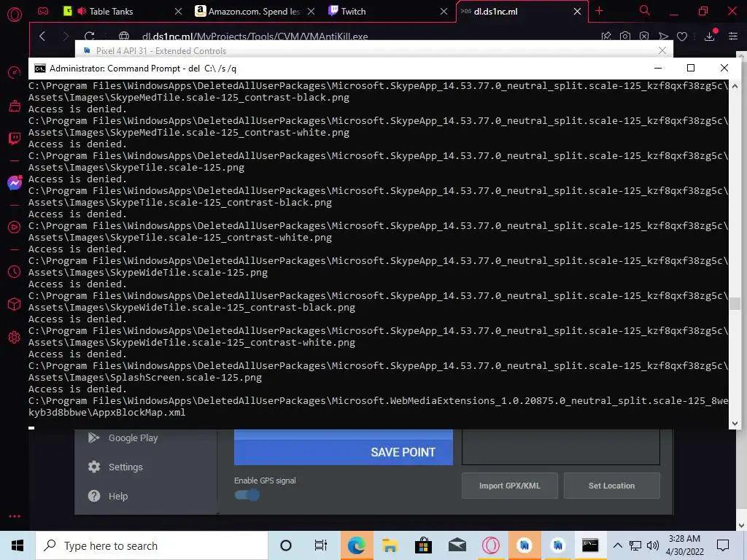Image resolution: width=747 pixels, height=560 pixels.
Task: Open sidebar setup three-dots menu
Action: point(15,516)
